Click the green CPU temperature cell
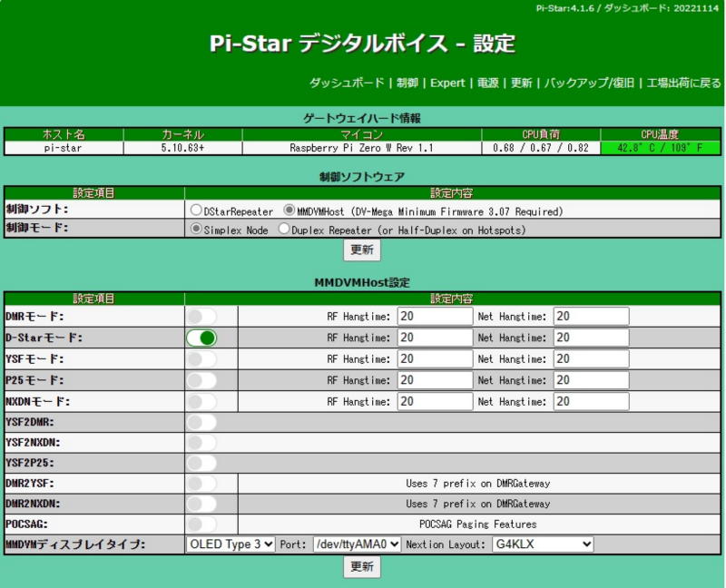Viewport: 726px width, 588px height. (661, 148)
